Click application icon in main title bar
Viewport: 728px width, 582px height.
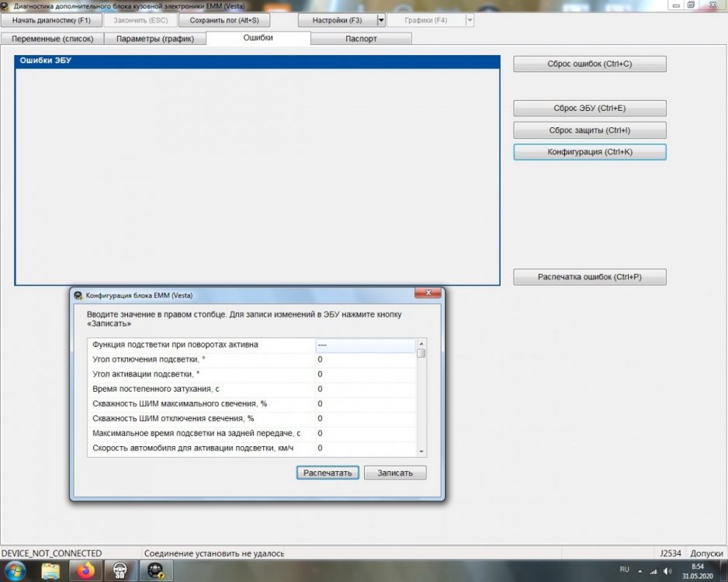coord(5,6)
